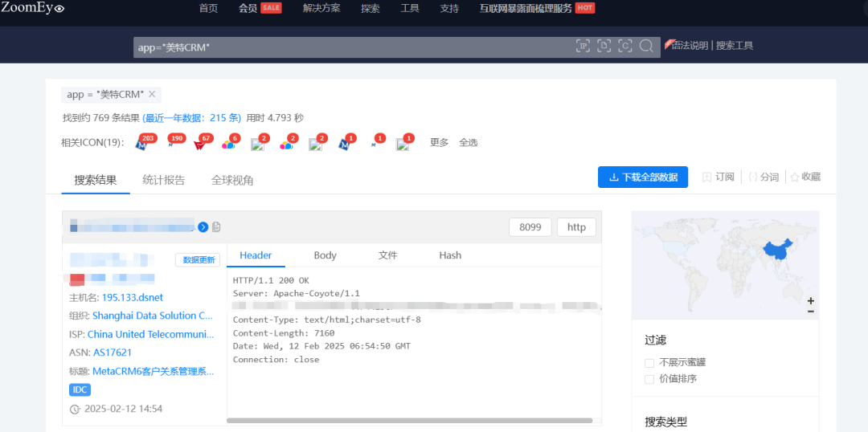Open 支持 in top navigation
This screenshot has height=432, width=868.
click(449, 8)
